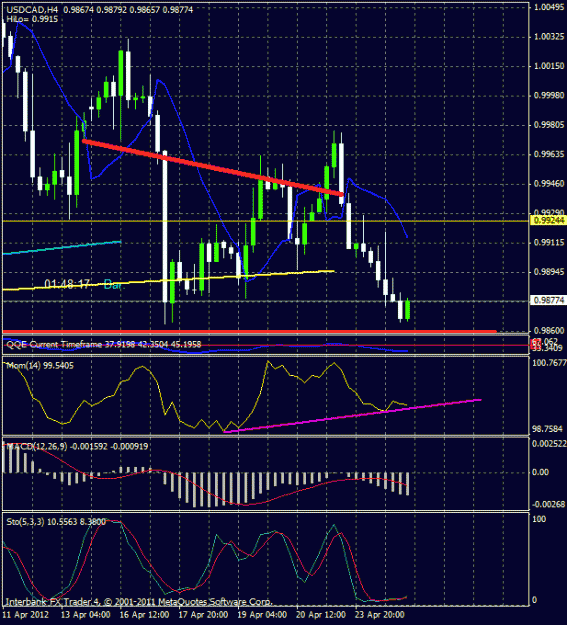The height and width of the screenshot is (625, 567).
Task: Click the 98.7584 Momentum scale value
Action: (x=549, y=429)
